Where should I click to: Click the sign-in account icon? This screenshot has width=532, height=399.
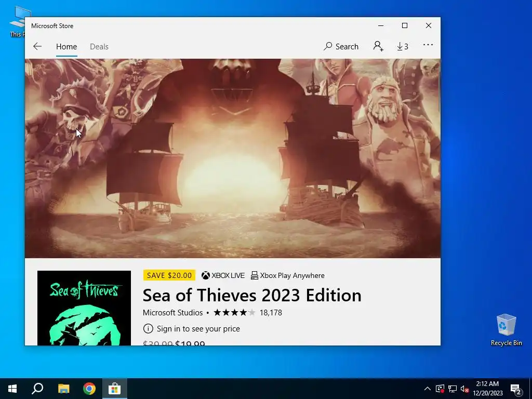pyautogui.click(x=378, y=46)
